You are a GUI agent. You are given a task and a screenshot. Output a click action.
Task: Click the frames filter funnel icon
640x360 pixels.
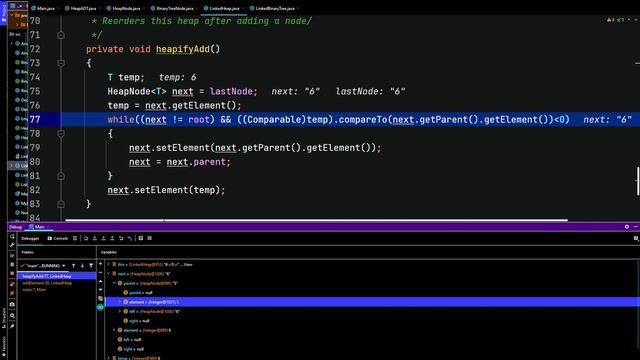click(91, 266)
